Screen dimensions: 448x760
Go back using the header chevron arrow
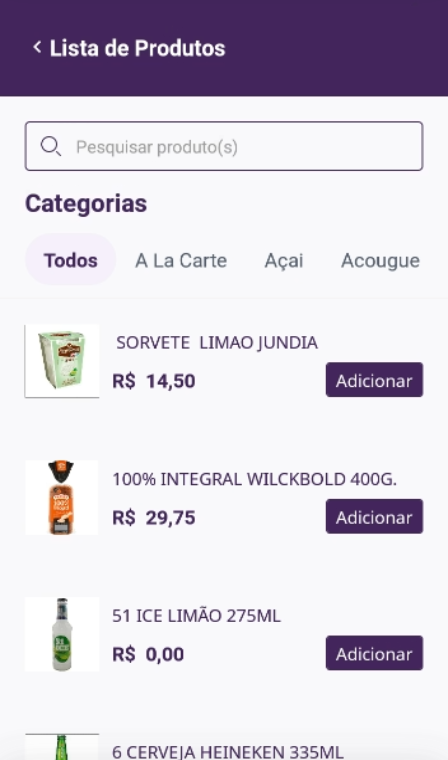point(37,48)
